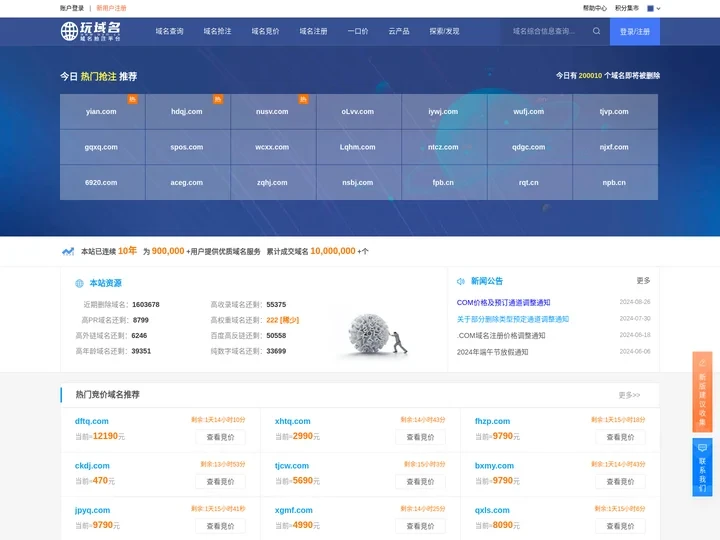Click the 纯数字域名还剩 value 33699

pos(276,351)
